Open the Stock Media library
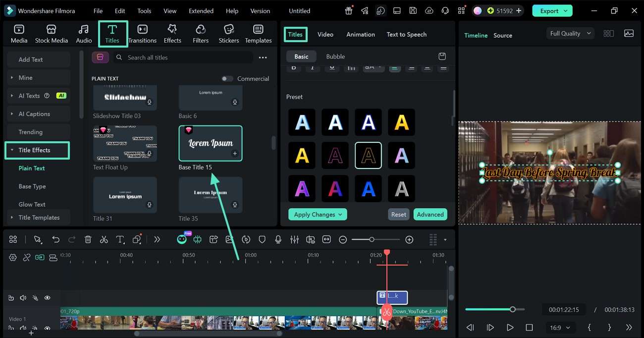Screen dimensions: 644x338 51,34
